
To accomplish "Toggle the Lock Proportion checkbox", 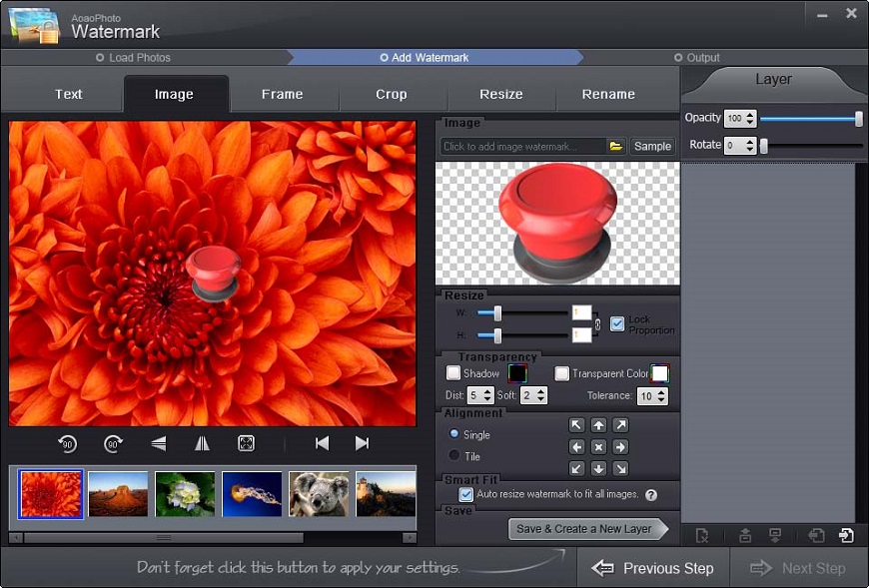I will tap(617, 323).
